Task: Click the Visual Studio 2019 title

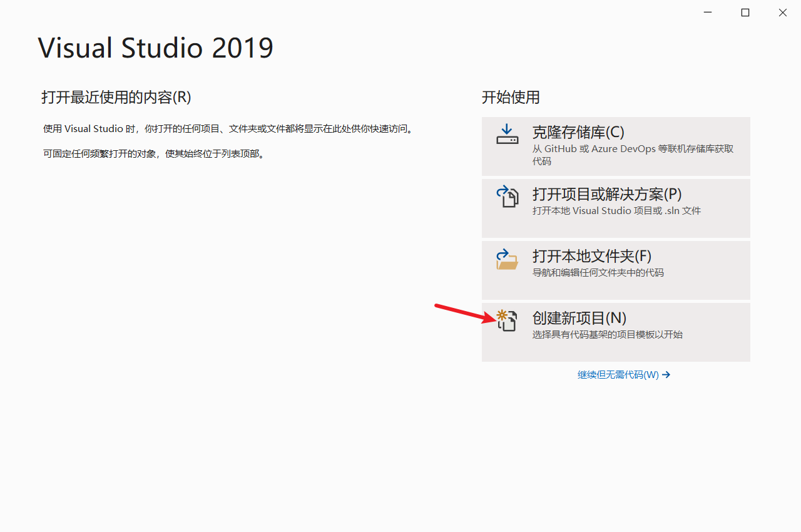Action: click(x=156, y=48)
